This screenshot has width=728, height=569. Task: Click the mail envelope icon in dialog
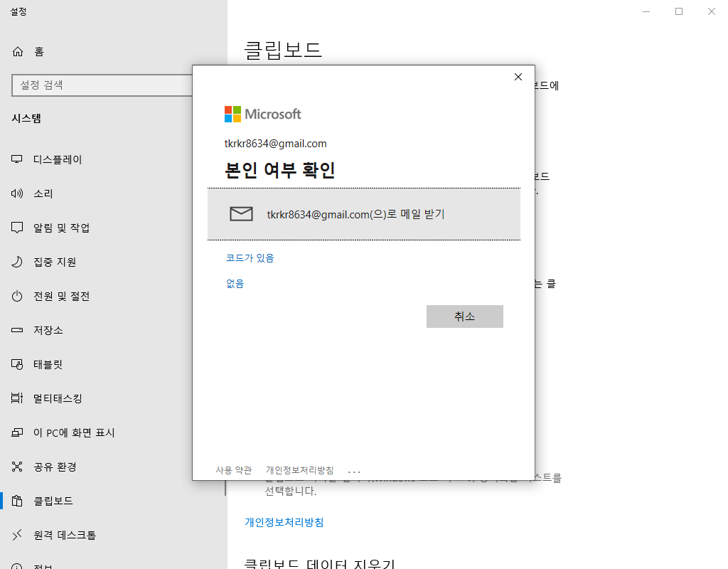point(242,214)
